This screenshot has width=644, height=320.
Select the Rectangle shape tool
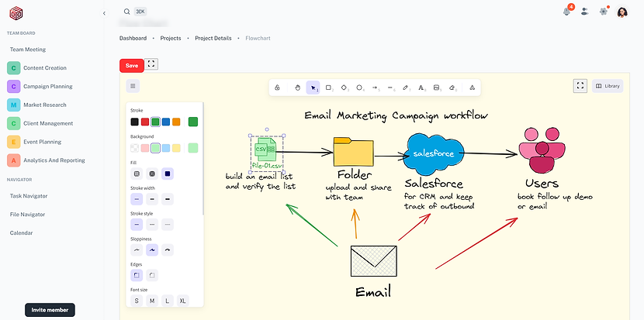328,88
